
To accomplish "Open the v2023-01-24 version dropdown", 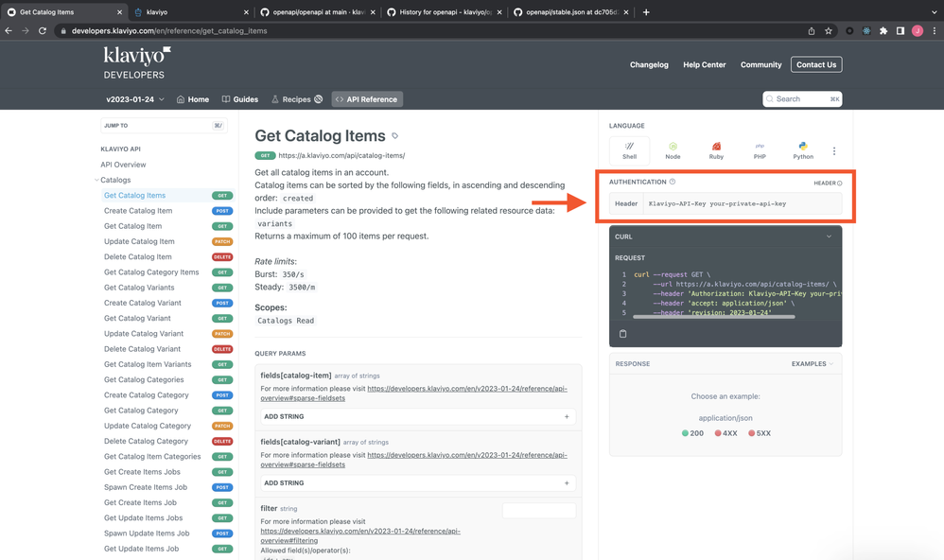I will tap(135, 99).
